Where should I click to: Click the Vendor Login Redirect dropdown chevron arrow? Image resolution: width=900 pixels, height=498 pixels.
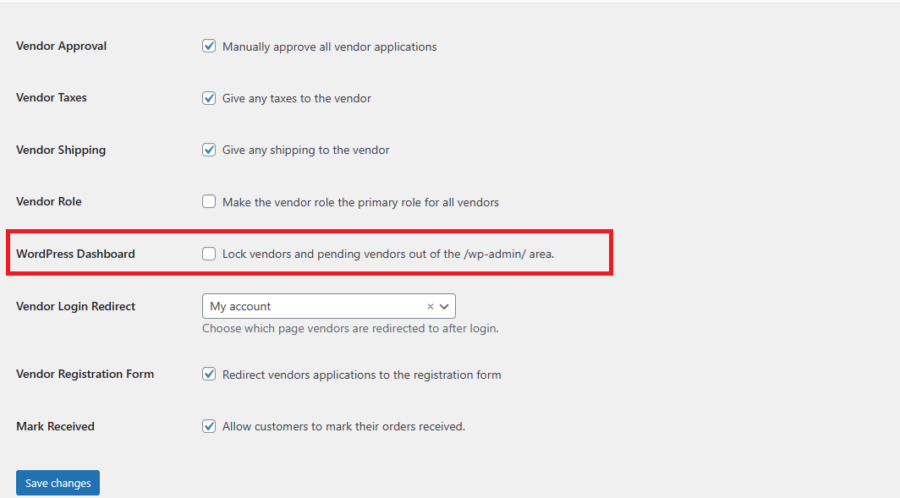tap(445, 307)
